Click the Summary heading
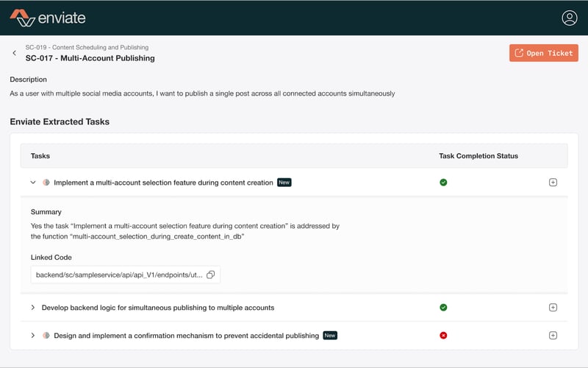Image resolution: width=588 pixels, height=368 pixels. point(46,212)
